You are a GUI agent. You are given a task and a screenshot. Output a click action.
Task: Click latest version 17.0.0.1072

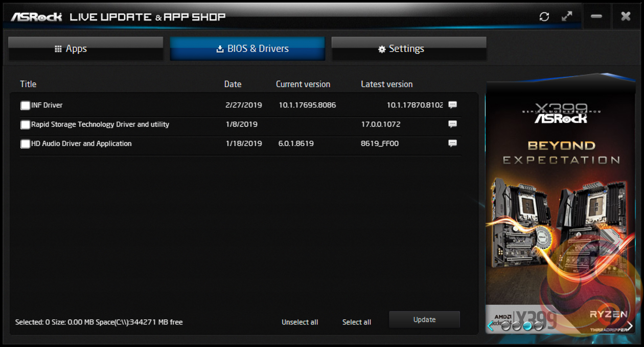pos(381,124)
